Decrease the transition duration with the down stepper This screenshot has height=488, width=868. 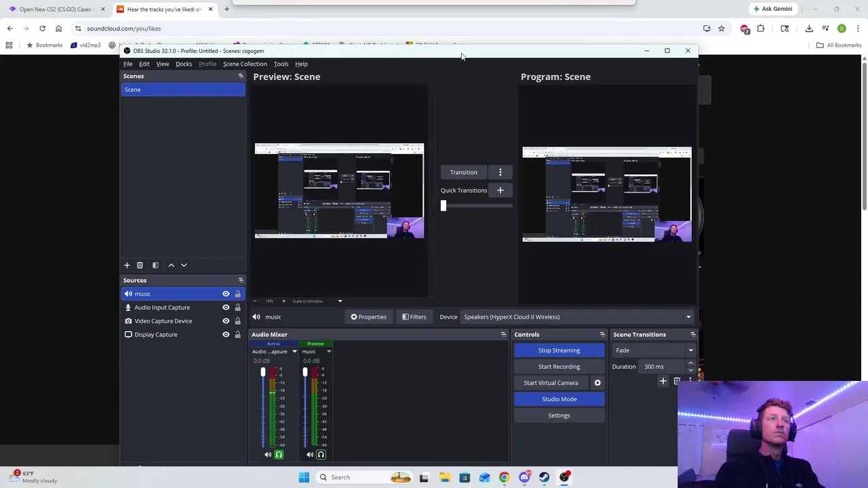(690, 370)
